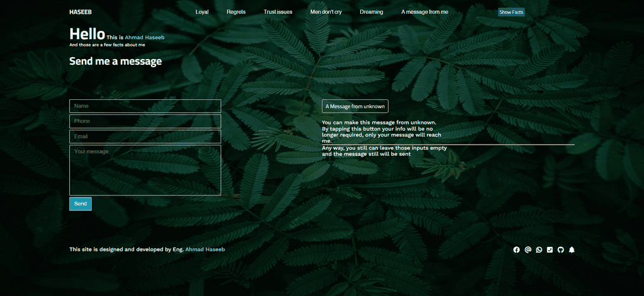
Task: Click the at-sign email icon
Action: point(528,249)
